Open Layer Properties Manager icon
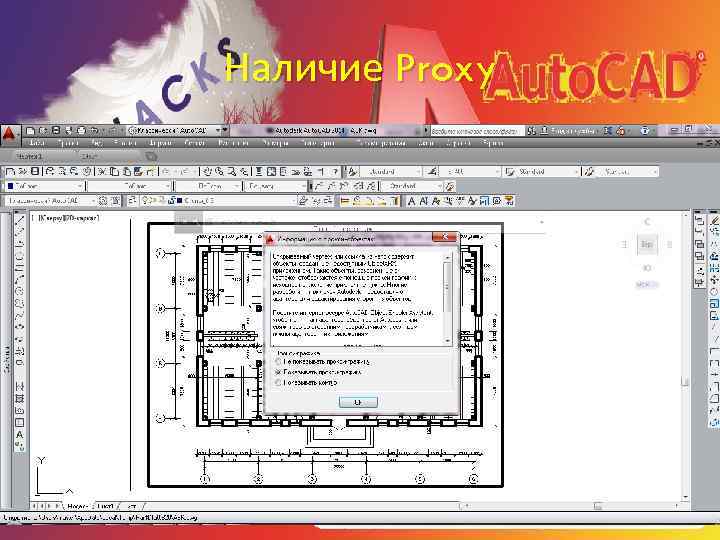 (x=132, y=201)
